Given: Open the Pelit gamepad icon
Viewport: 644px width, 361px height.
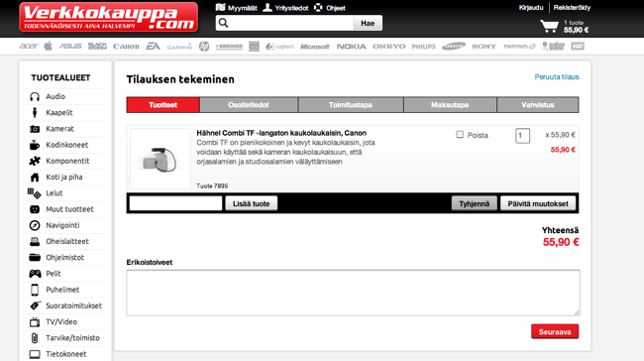Looking at the screenshot, I should pos(35,274).
